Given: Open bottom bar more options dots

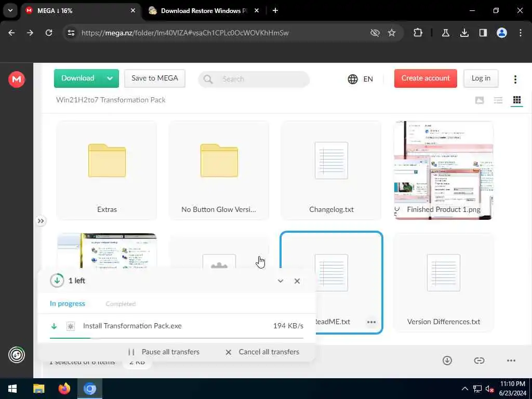Looking at the screenshot, I should pyautogui.click(x=511, y=361).
